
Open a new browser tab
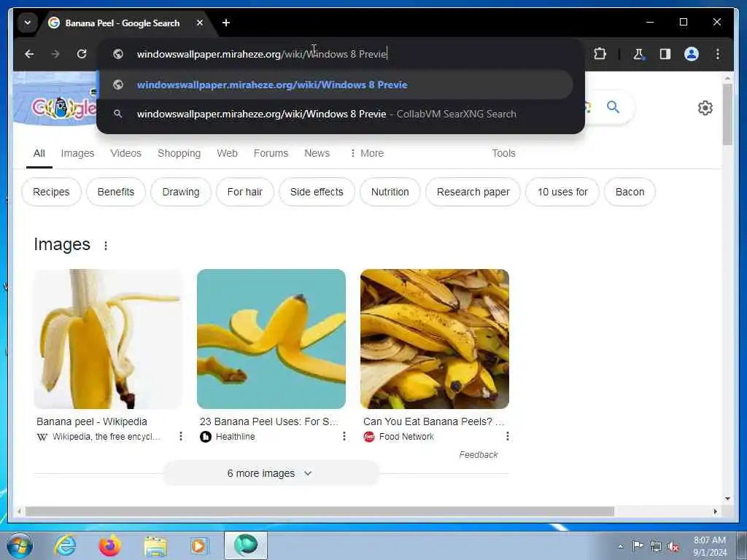(x=226, y=23)
